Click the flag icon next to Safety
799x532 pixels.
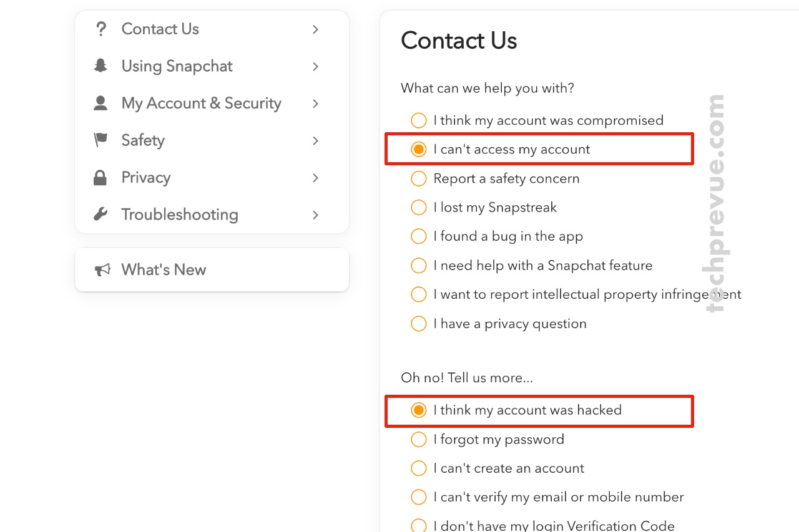point(100,140)
